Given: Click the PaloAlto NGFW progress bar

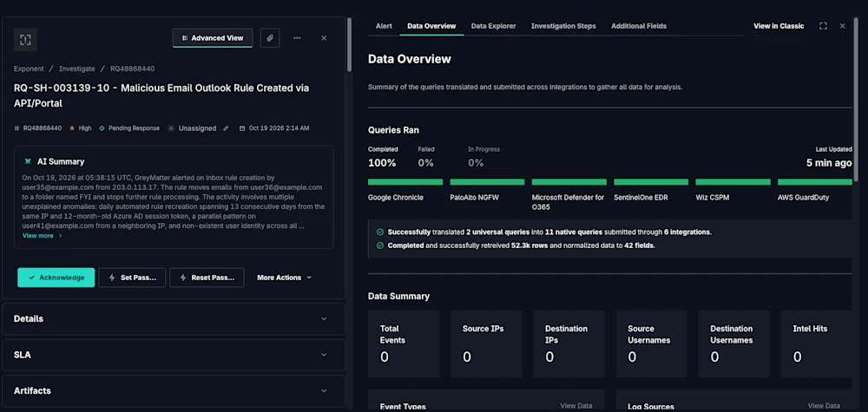Looking at the screenshot, I should (487, 182).
